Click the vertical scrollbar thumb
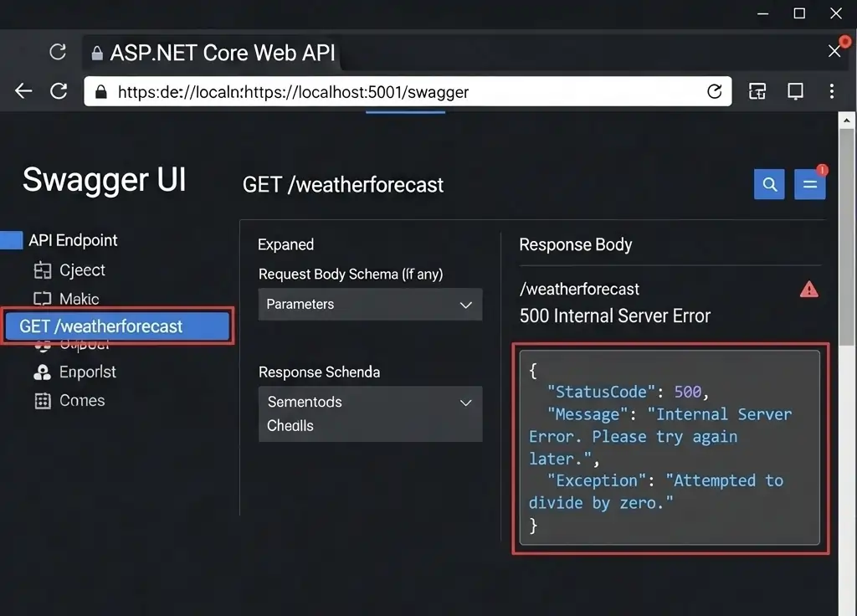857x616 pixels. pos(847,238)
